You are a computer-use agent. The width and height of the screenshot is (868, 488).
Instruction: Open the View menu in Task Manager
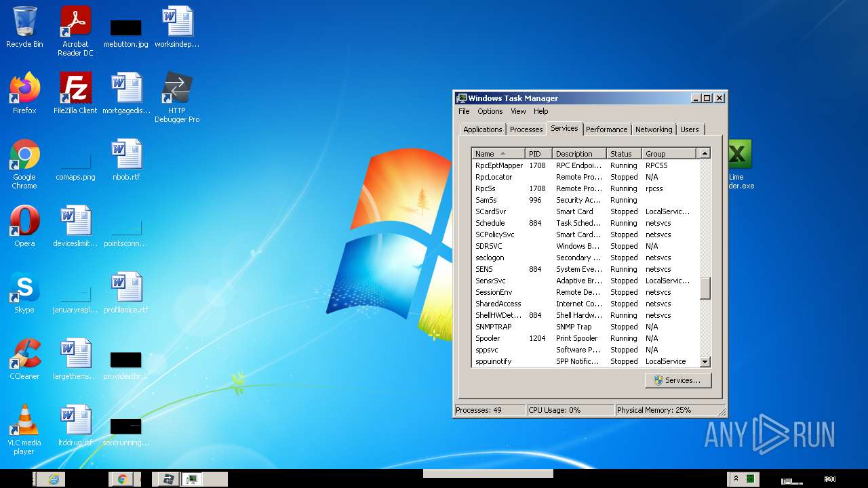518,111
